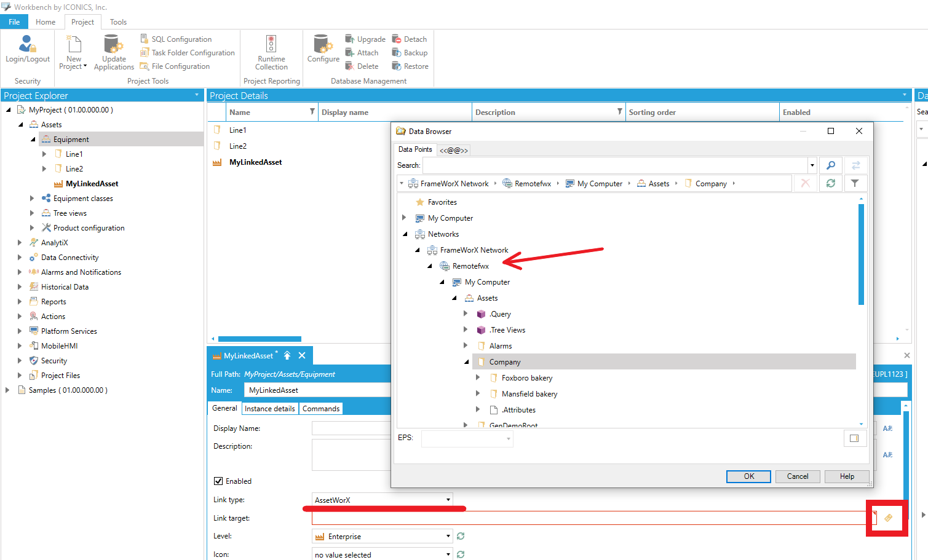Collapse the Company node in Data Browser
928x560 pixels.
coord(467,362)
